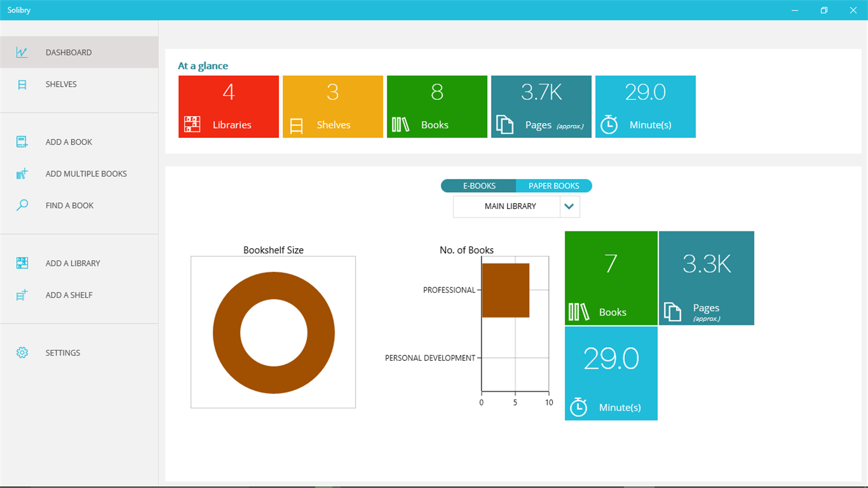
Task: Open the SHELVES menu item
Action: coord(79,84)
